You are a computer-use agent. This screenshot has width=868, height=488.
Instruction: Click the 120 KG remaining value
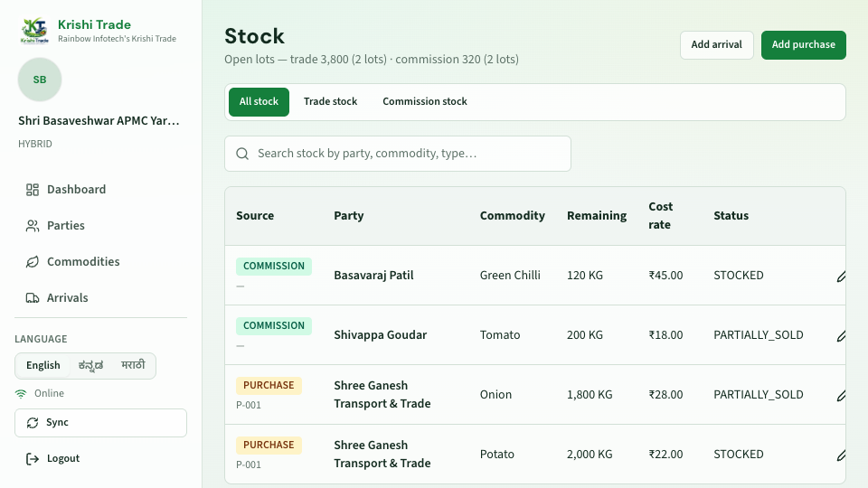click(x=585, y=276)
